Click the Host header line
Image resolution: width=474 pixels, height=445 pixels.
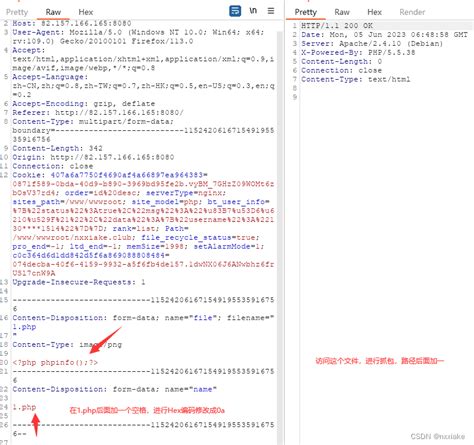point(72,23)
